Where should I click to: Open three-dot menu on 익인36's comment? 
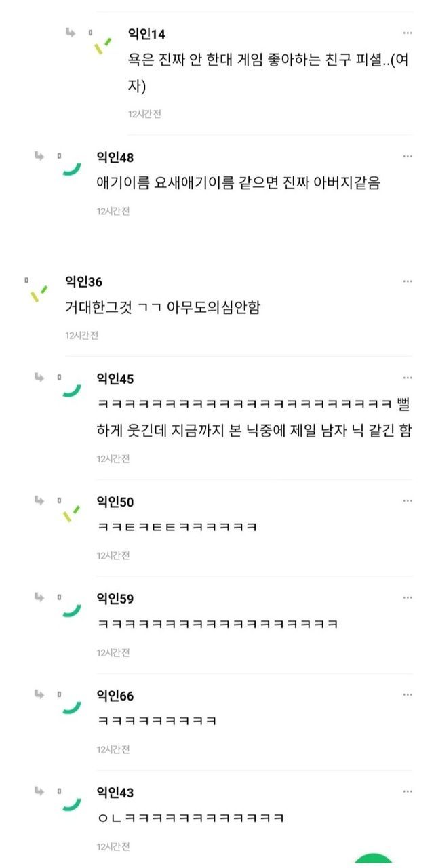coord(407,281)
